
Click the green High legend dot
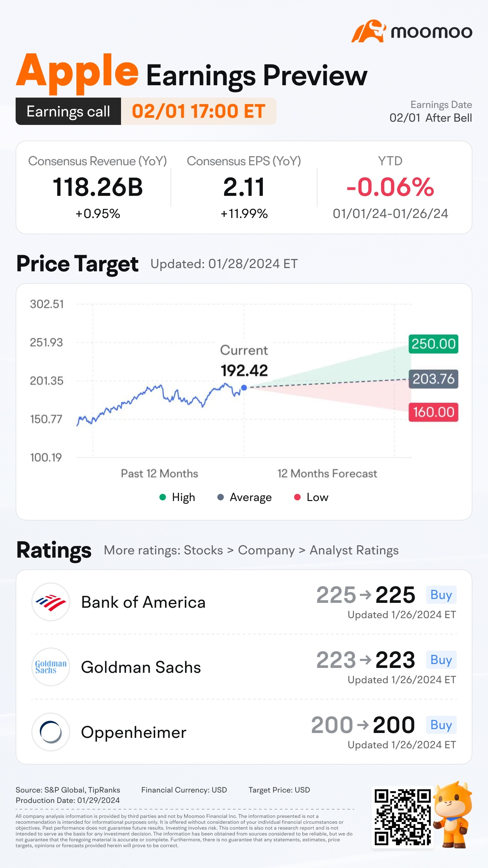pyautogui.click(x=162, y=497)
